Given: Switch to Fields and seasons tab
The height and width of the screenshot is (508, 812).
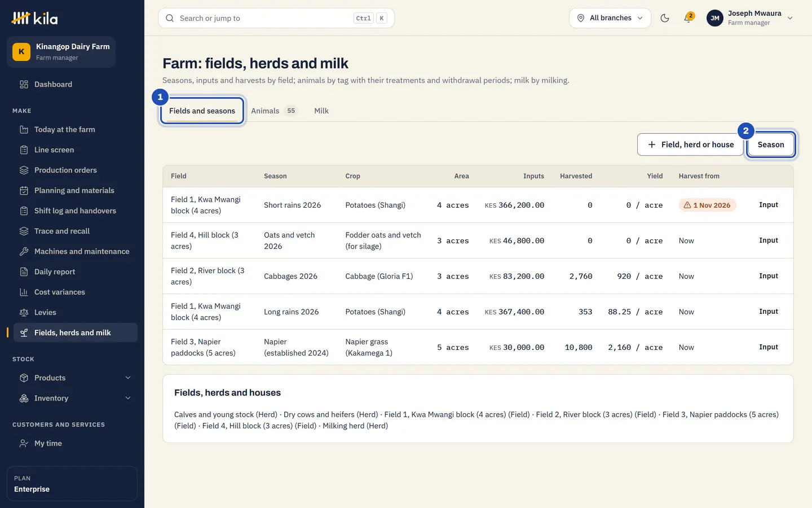Looking at the screenshot, I should [202, 111].
